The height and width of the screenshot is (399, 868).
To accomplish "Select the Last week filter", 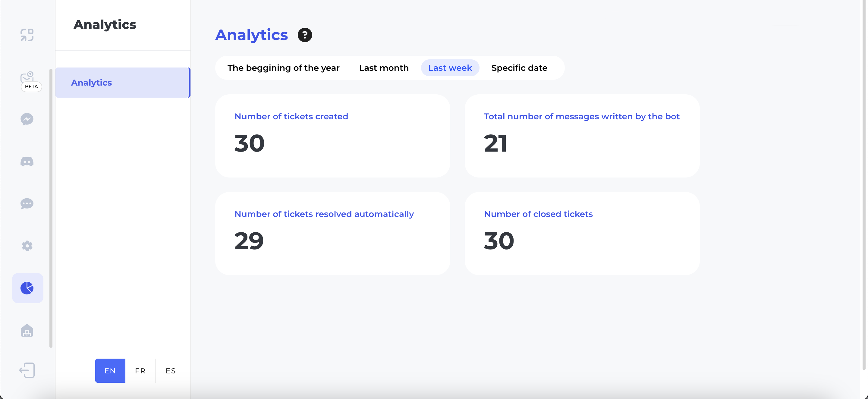I will (450, 68).
